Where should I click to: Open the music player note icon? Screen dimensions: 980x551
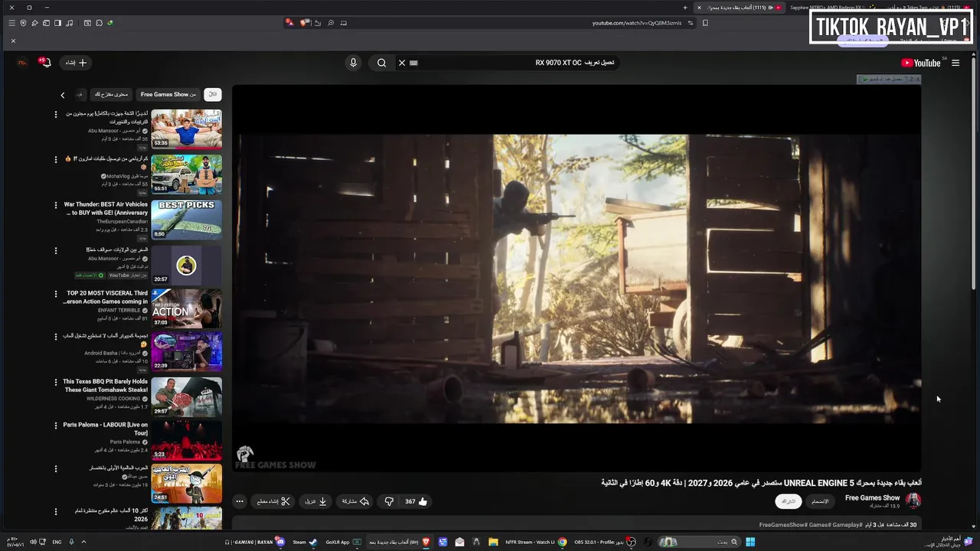pos(70,23)
